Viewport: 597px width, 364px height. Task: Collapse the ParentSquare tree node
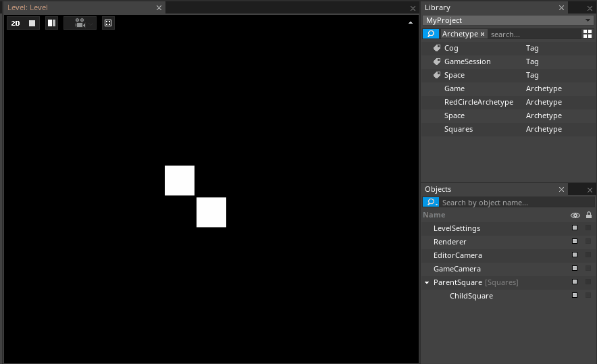pos(427,283)
